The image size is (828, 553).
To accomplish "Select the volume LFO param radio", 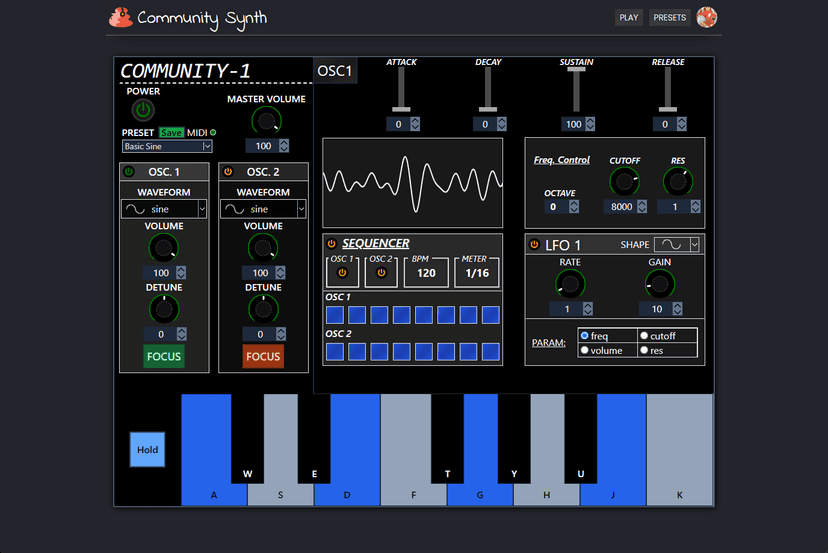I will (585, 350).
